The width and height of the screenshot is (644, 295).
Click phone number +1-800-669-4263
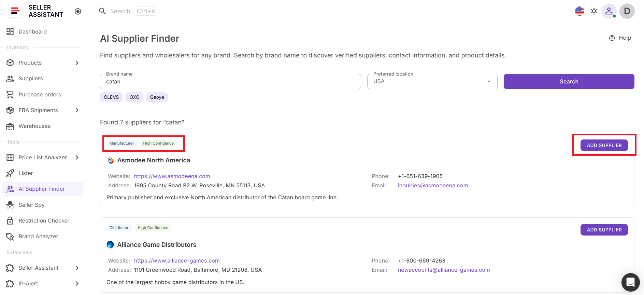pyautogui.click(x=421, y=261)
